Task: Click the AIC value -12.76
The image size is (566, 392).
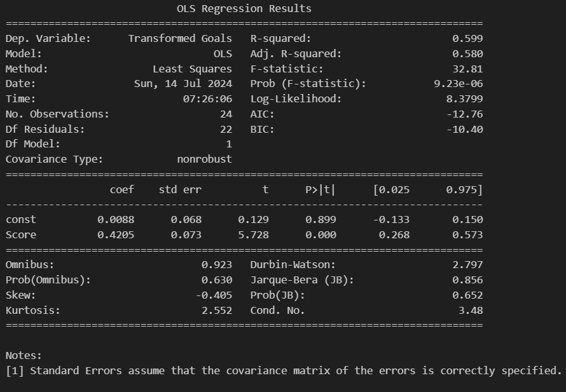Action: click(465, 114)
